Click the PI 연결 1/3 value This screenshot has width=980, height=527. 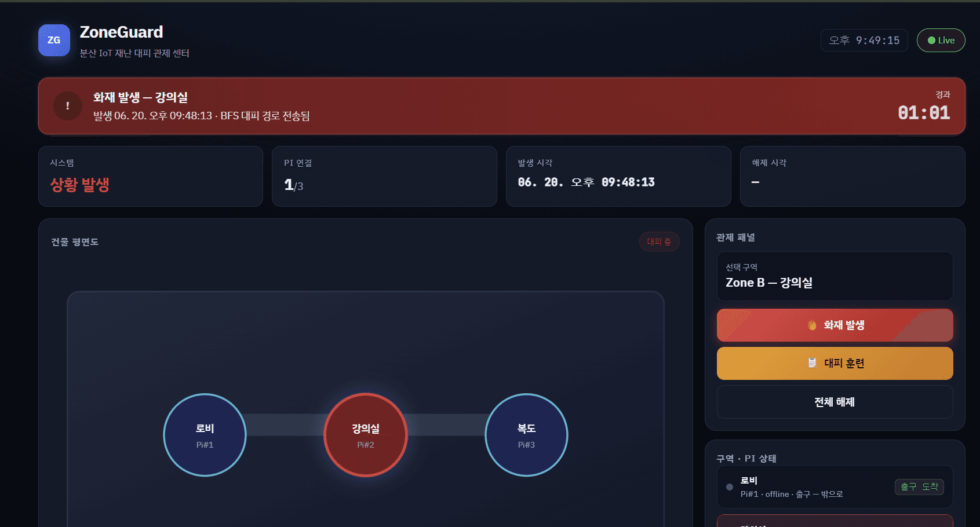[x=294, y=185]
